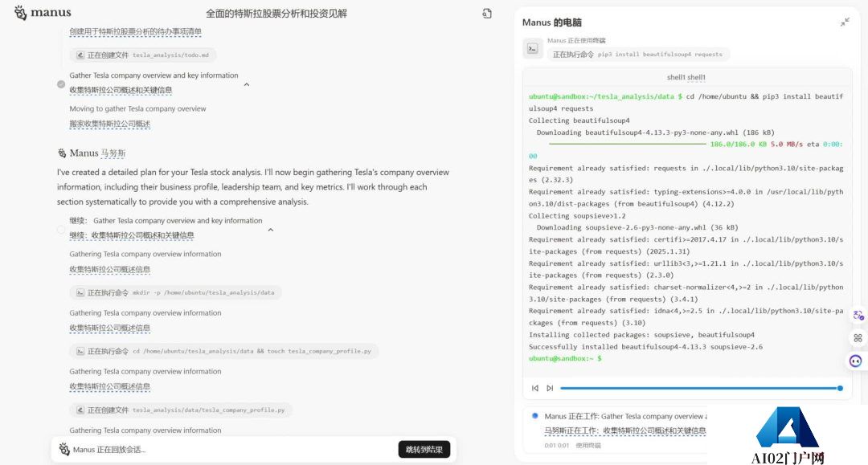Click the blue status dot beside Manus 正在工作
This screenshot has width=868, height=465.
(x=534, y=416)
